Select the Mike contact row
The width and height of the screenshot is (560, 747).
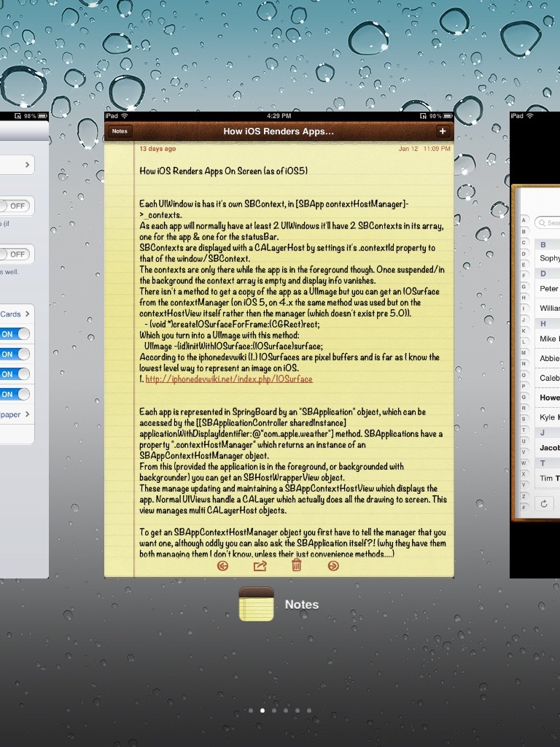547,338
